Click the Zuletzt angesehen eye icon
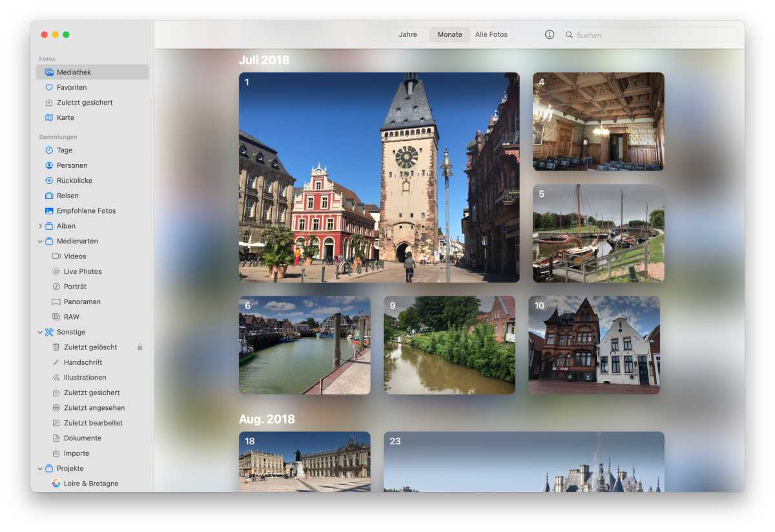 (x=56, y=407)
